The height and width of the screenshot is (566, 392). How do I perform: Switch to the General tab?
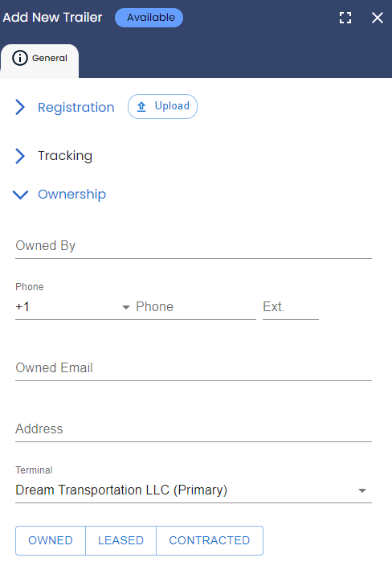pyautogui.click(x=39, y=60)
